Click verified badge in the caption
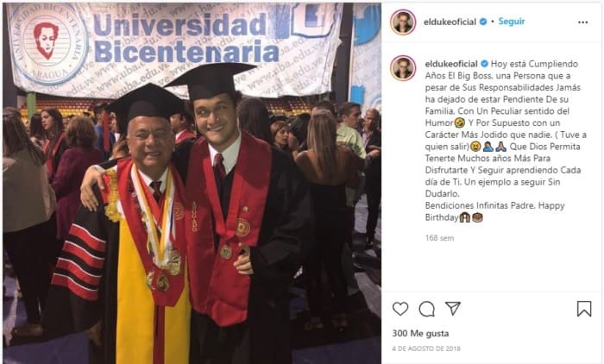Image resolution: width=604 pixels, height=364 pixels. (484, 64)
